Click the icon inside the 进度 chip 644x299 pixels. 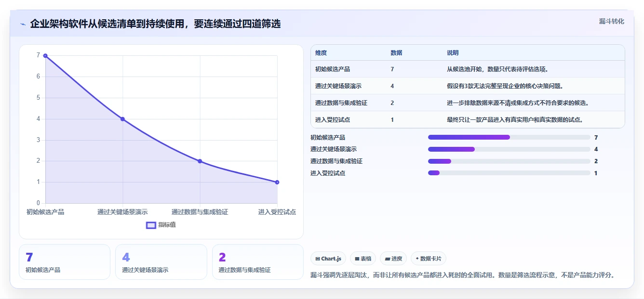(387, 259)
